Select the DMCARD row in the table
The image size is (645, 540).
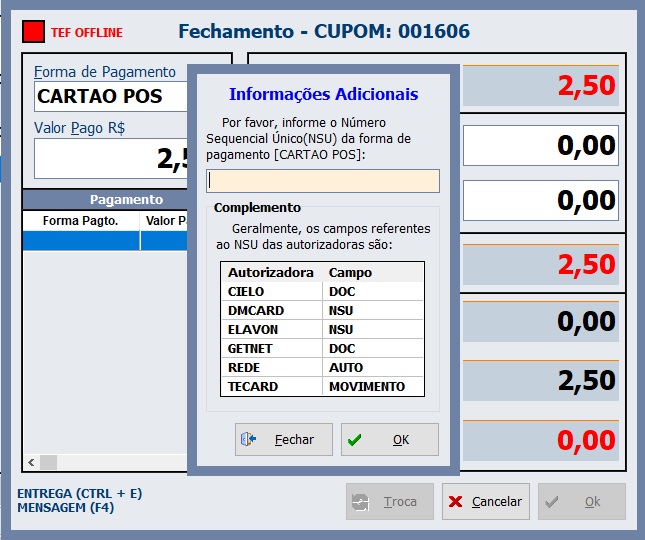coord(322,310)
